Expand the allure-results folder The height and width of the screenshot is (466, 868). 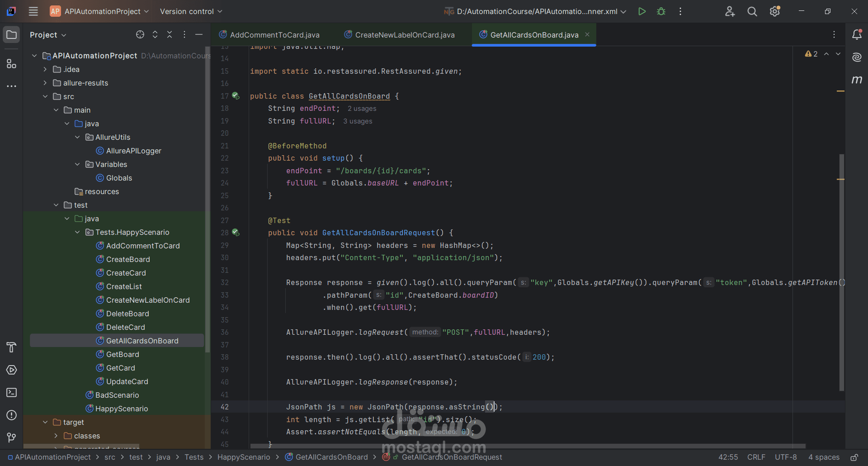pos(45,83)
